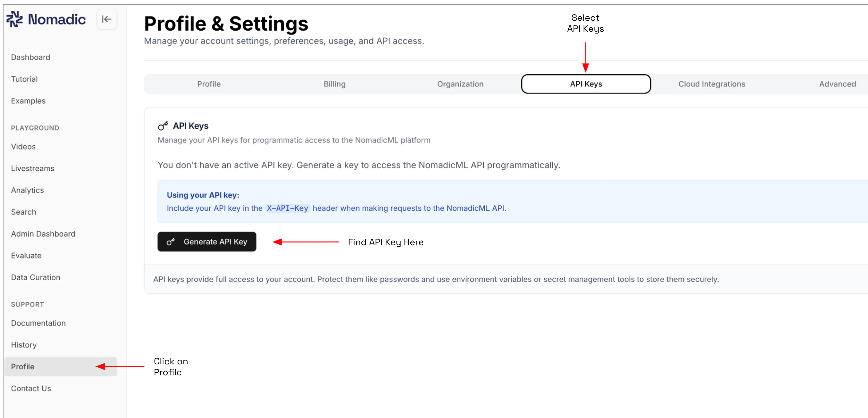This screenshot has width=868, height=418.
Task: Switch to the Billing tab
Action: coord(335,84)
